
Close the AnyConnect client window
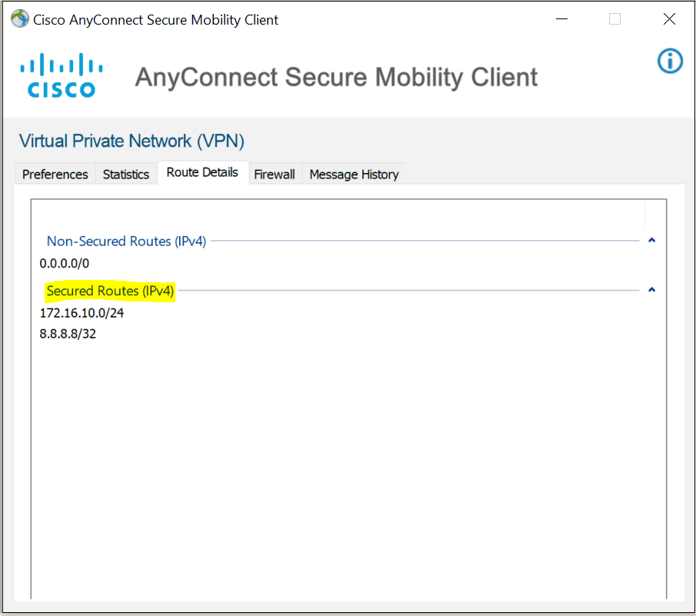(x=669, y=19)
